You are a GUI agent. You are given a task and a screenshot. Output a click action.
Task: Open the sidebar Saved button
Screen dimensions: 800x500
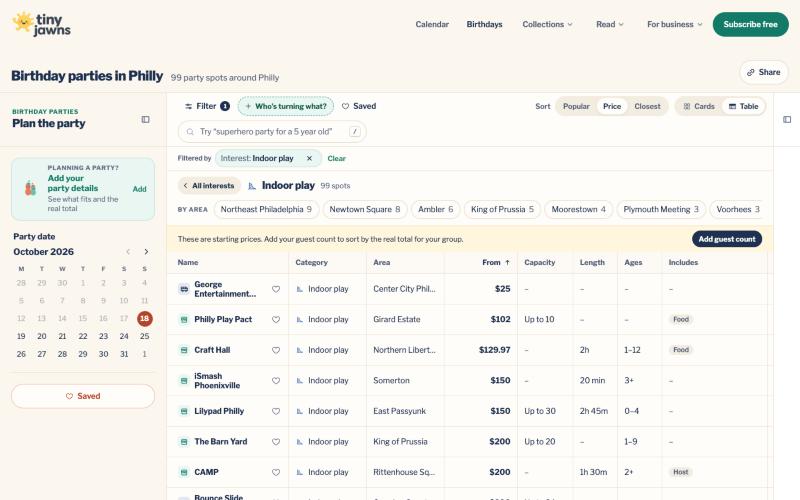[x=83, y=396]
